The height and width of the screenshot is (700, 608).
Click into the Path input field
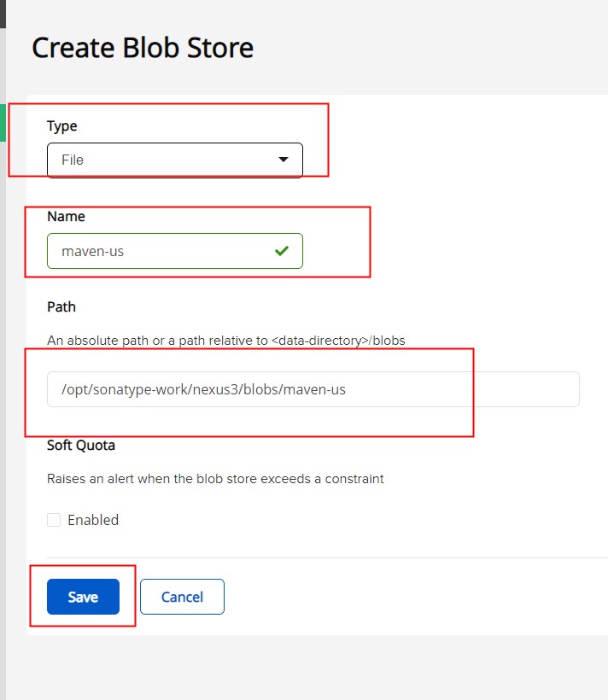point(313,389)
